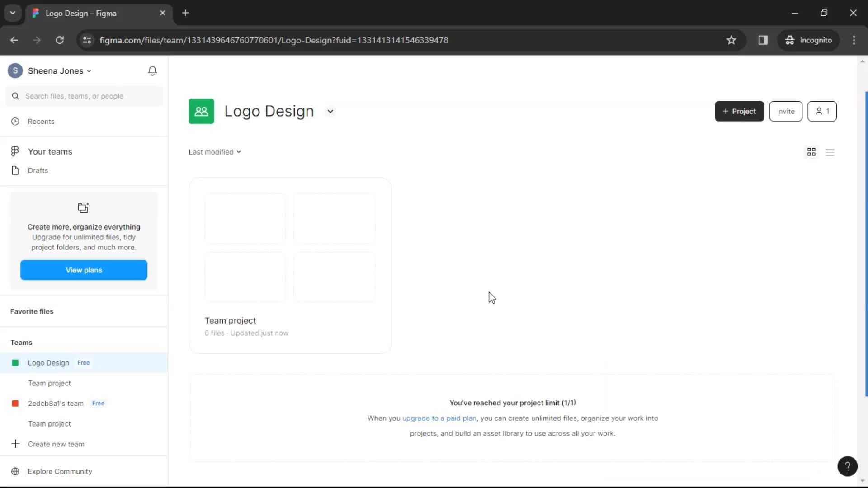Click the + Project button
Image resolution: width=868 pixels, height=488 pixels.
(739, 111)
